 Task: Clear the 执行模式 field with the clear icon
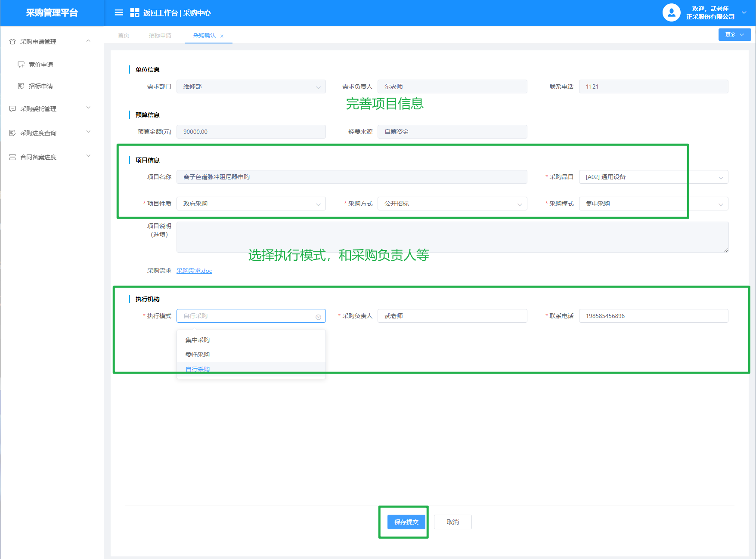point(318,317)
